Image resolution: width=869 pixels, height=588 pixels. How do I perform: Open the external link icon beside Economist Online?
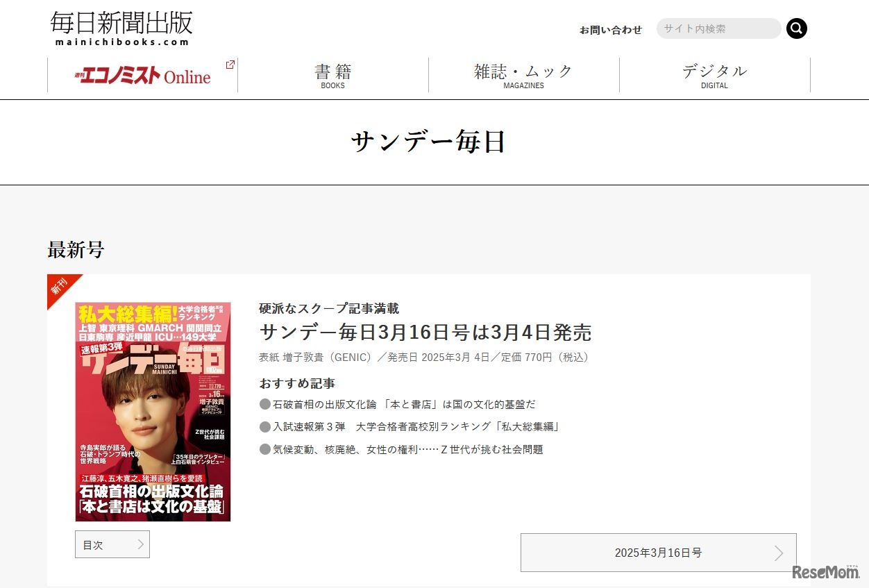[230, 65]
